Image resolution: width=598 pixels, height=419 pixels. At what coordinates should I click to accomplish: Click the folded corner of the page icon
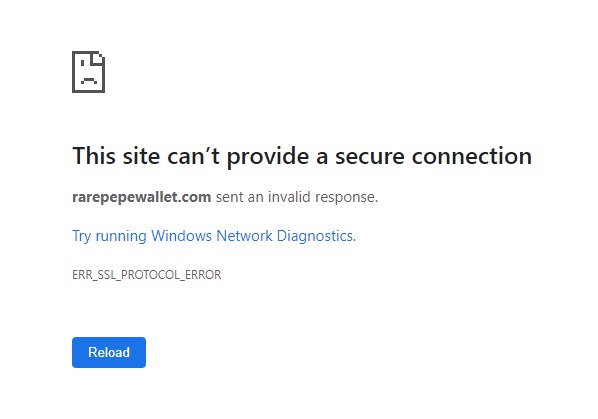(x=98, y=58)
